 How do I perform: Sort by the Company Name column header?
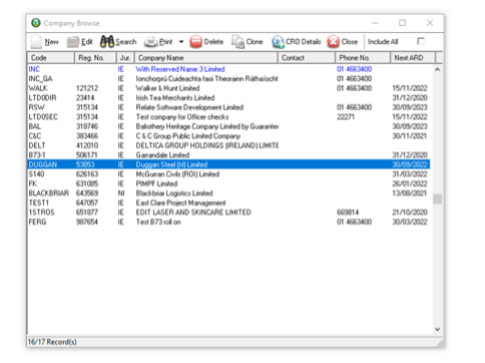coord(206,58)
